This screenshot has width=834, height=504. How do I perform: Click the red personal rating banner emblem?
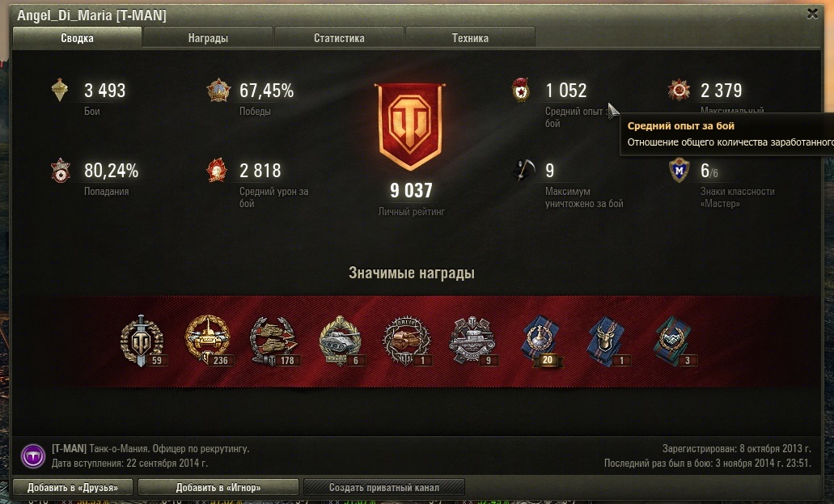pos(409,127)
